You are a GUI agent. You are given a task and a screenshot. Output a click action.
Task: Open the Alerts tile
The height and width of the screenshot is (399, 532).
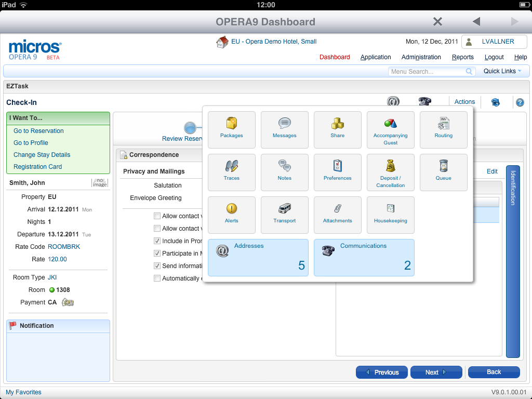[x=231, y=215]
